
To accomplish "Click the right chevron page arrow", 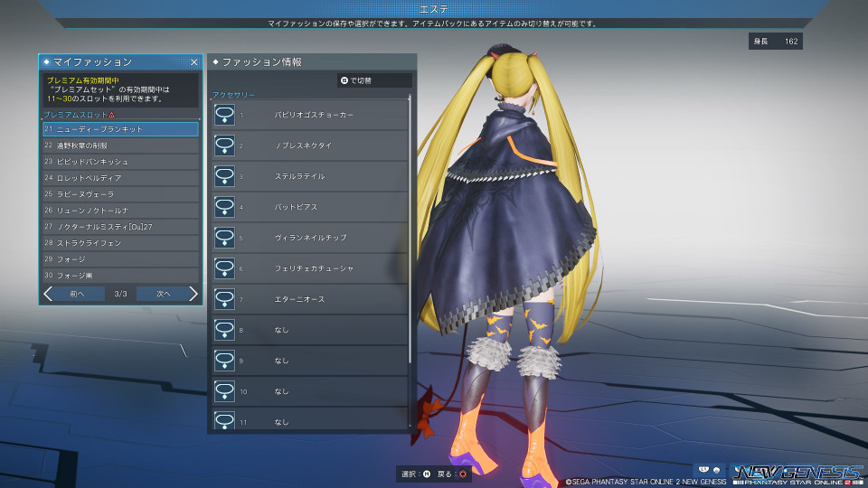I will tap(193, 294).
